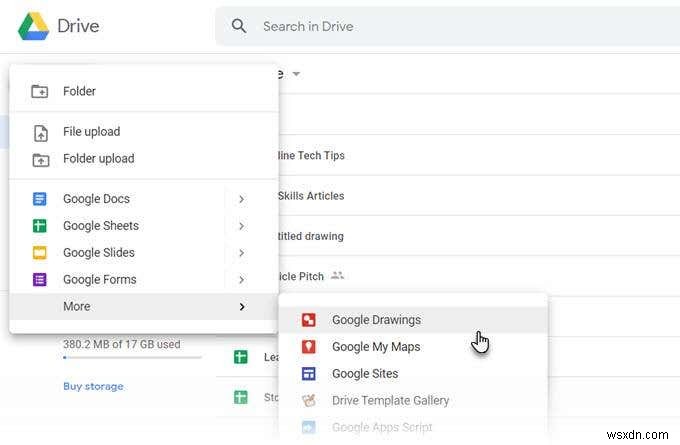Expand the More submenu arrow
The width and height of the screenshot is (680, 445).
coord(242,307)
